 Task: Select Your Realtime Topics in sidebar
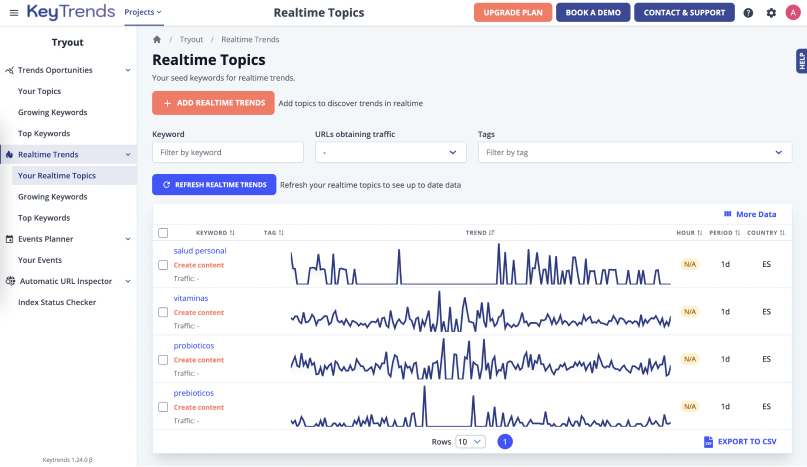click(57, 176)
